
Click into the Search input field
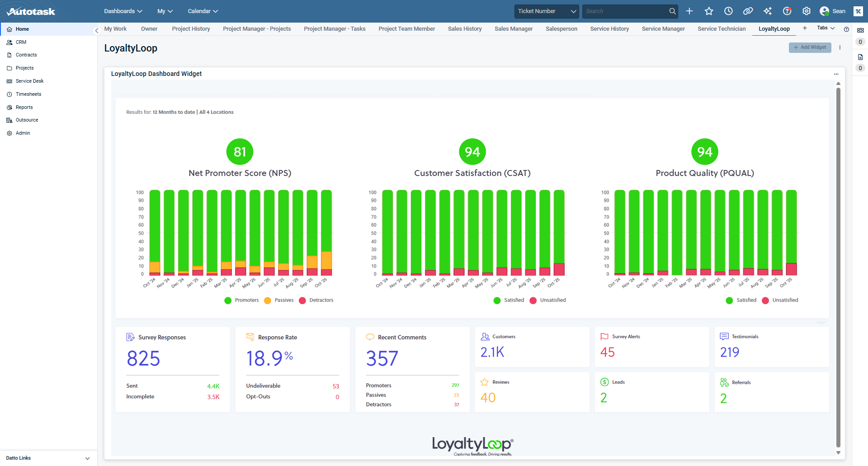[625, 11]
